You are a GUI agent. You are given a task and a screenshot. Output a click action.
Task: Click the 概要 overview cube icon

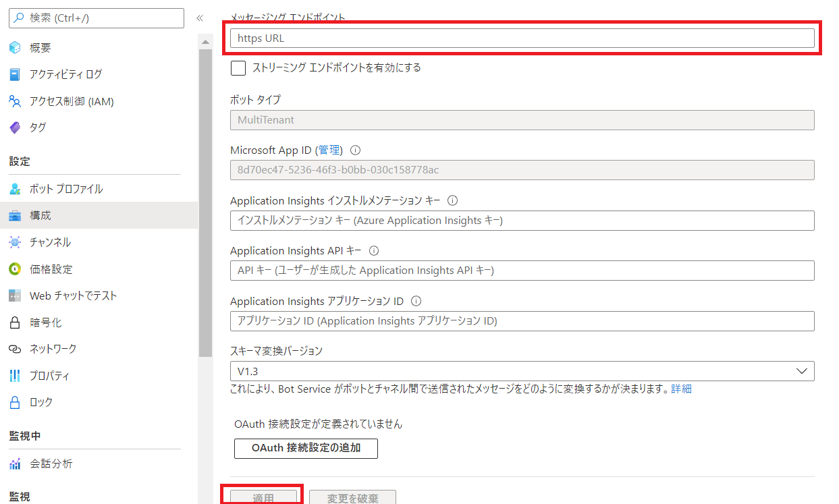pos(15,48)
